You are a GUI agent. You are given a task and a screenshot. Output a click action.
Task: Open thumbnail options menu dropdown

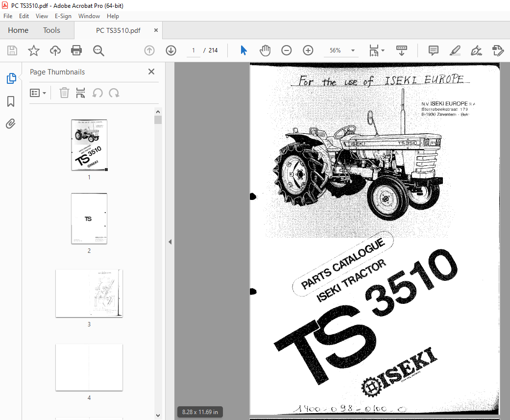38,93
